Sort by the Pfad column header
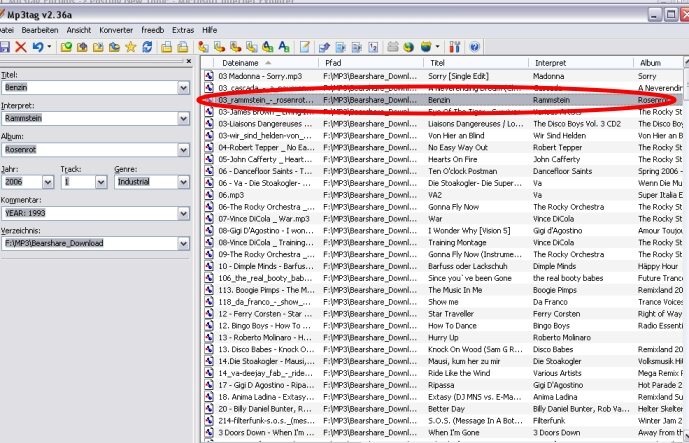The height and width of the screenshot is (443, 689). coord(371,63)
